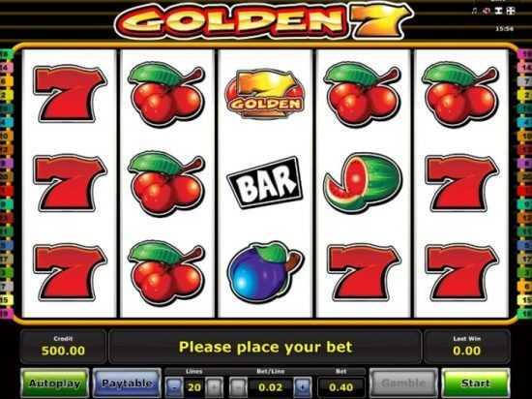Increase Bet/Line with the plus button
This screenshot has height=399, width=532.
(x=303, y=386)
